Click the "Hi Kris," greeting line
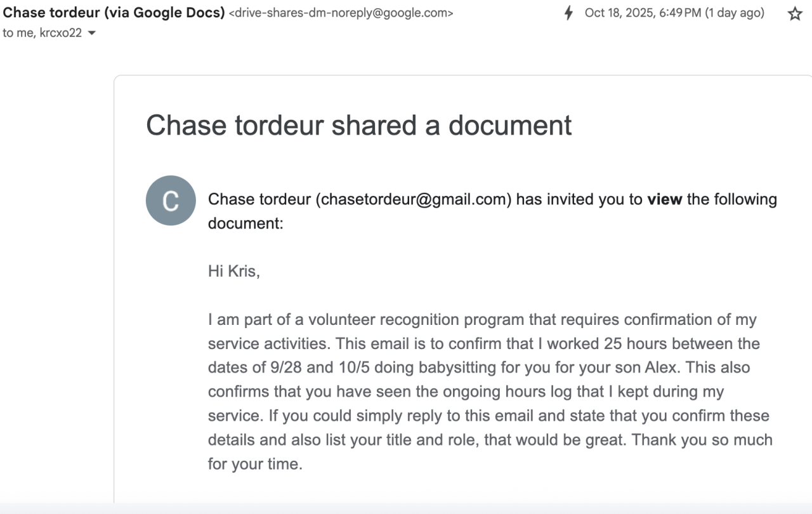This screenshot has width=812, height=514. pyautogui.click(x=233, y=272)
